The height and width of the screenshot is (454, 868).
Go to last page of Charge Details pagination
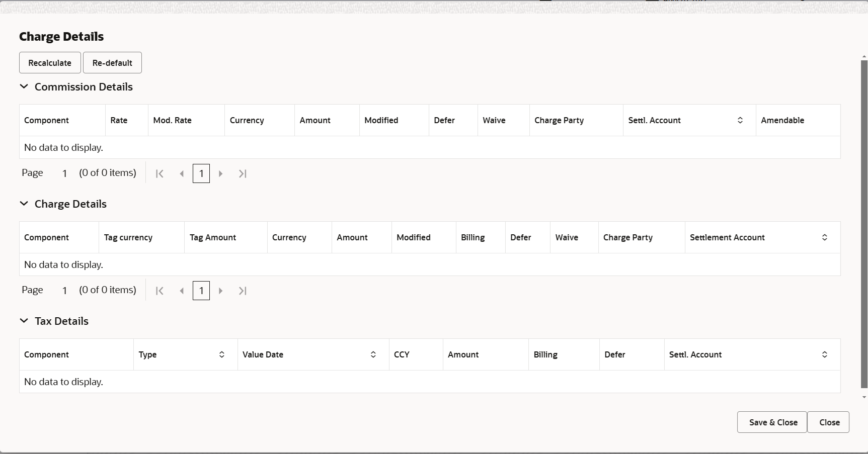pyautogui.click(x=243, y=290)
